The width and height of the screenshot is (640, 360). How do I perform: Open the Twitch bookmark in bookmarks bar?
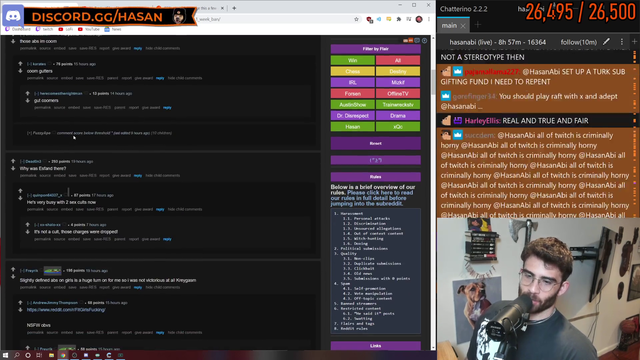click(x=45, y=29)
